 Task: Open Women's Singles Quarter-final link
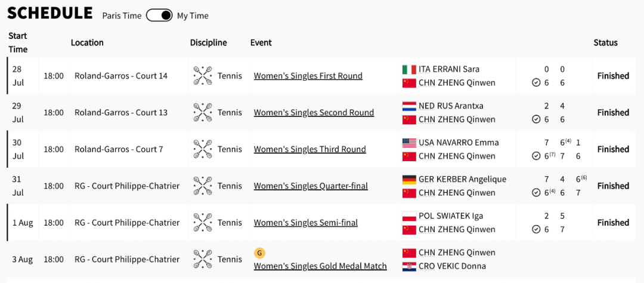point(311,186)
